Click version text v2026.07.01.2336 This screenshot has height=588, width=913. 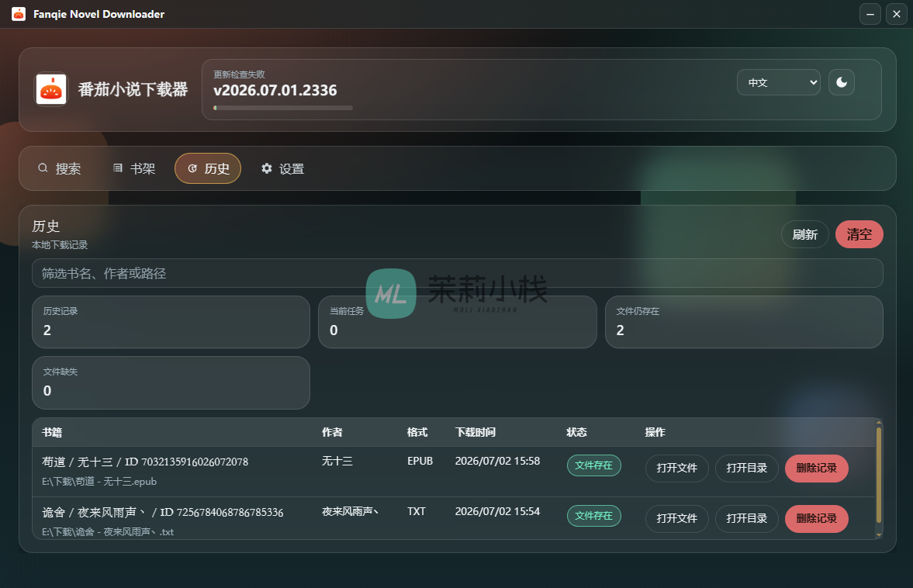coord(275,90)
